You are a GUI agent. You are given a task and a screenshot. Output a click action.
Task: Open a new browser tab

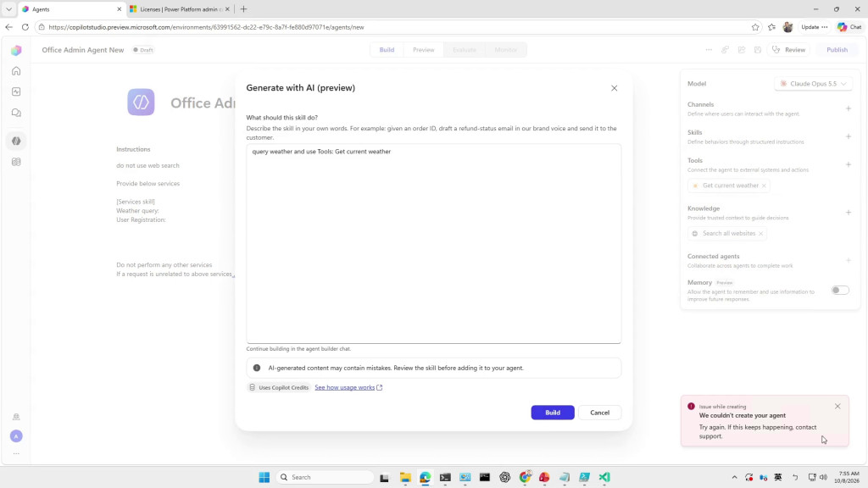(x=243, y=9)
